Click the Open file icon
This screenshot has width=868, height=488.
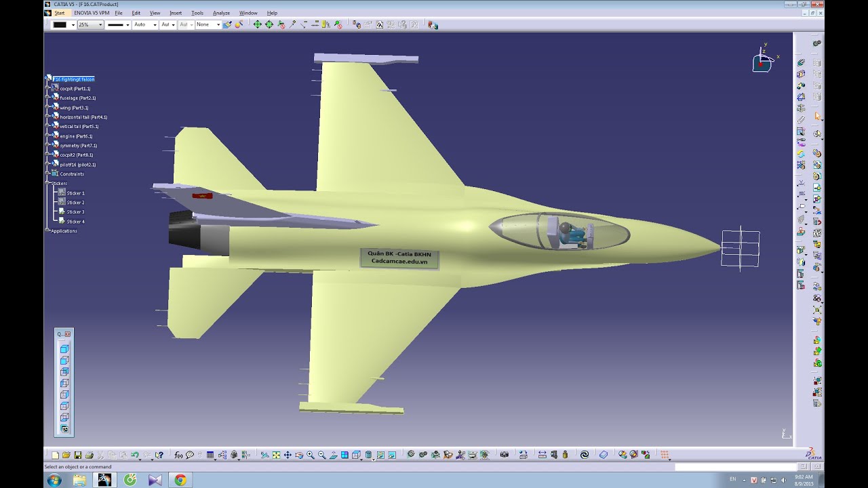[66, 455]
